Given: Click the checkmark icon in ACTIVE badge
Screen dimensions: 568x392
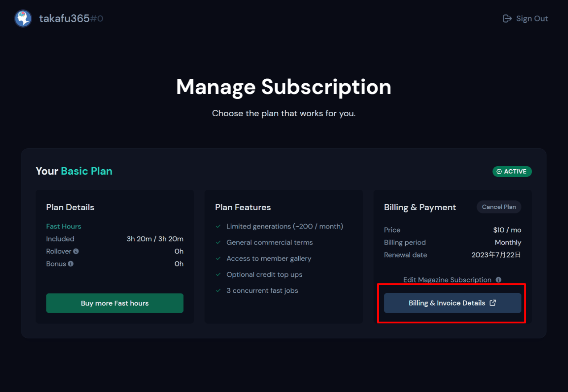Looking at the screenshot, I should pyautogui.click(x=499, y=171).
